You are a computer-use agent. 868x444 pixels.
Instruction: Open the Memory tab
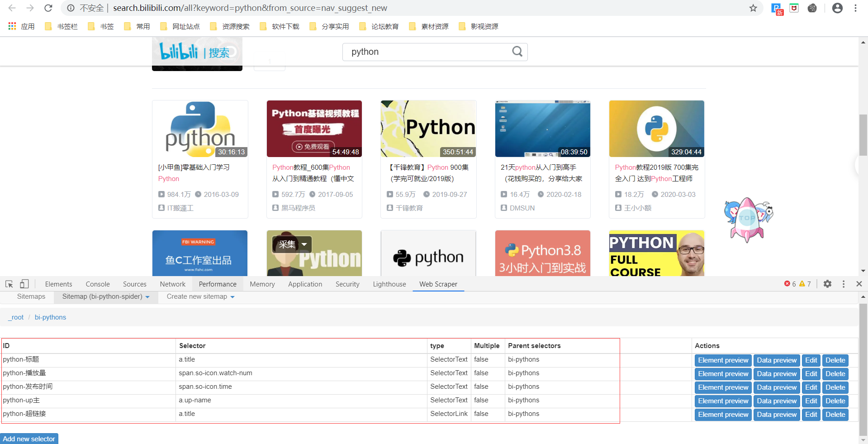click(x=262, y=284)
